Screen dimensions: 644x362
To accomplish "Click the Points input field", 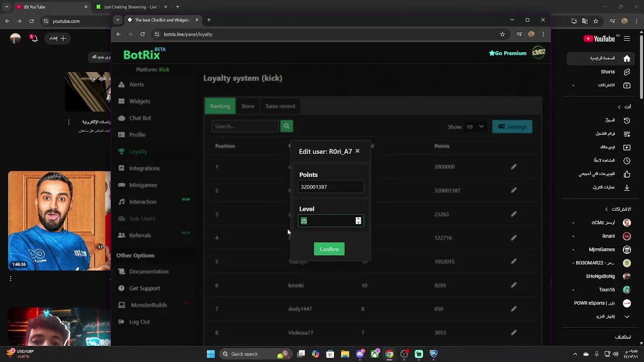I will (331, 187).
